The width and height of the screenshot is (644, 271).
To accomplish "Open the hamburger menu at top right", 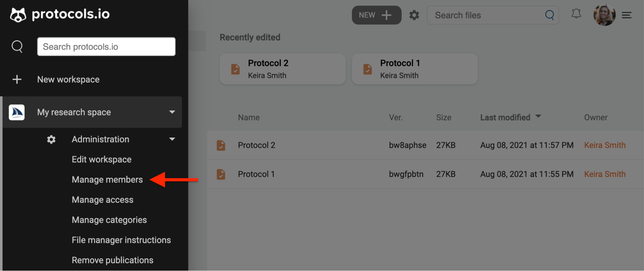I will coord(627,15).
